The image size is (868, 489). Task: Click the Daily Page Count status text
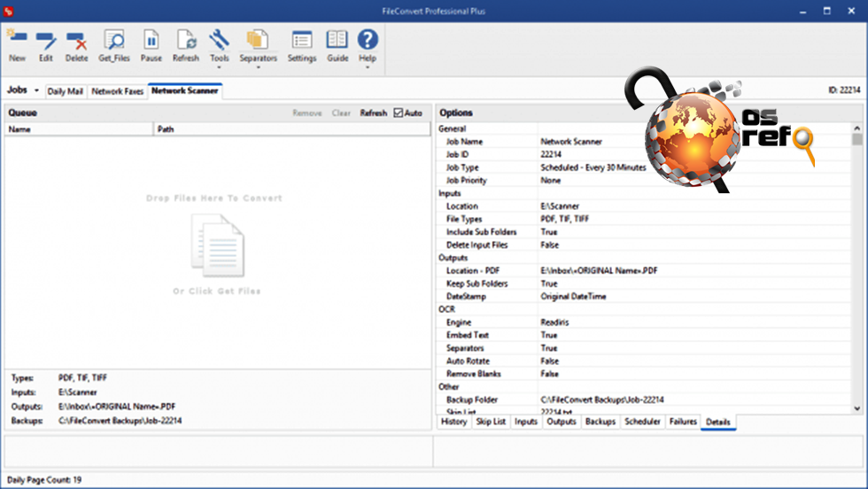(44, 479)
